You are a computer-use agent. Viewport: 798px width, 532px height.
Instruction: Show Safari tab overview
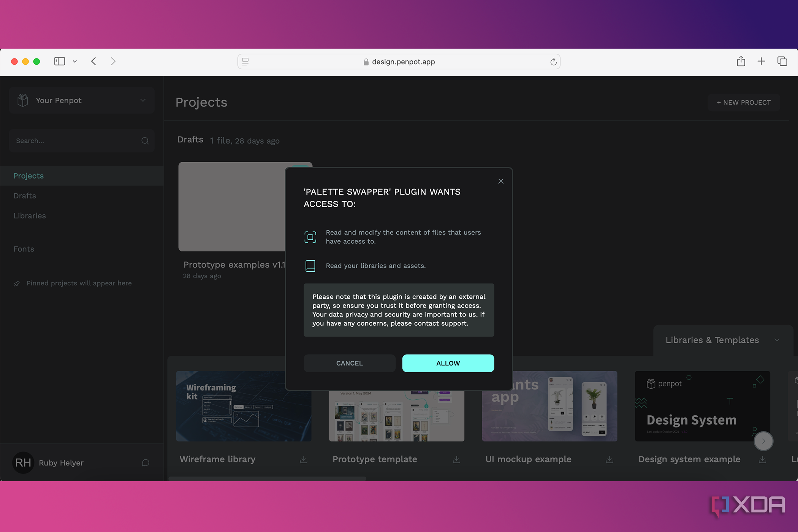click(782, 61)
